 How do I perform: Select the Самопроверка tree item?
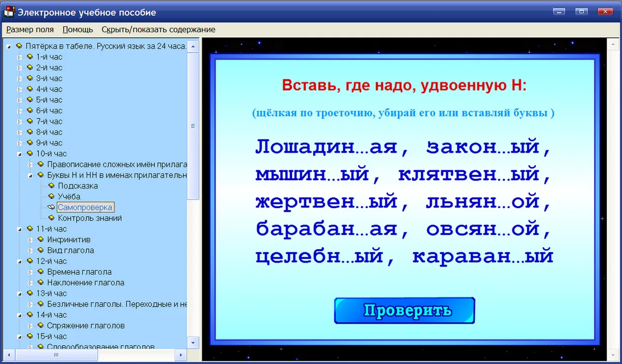85,207
